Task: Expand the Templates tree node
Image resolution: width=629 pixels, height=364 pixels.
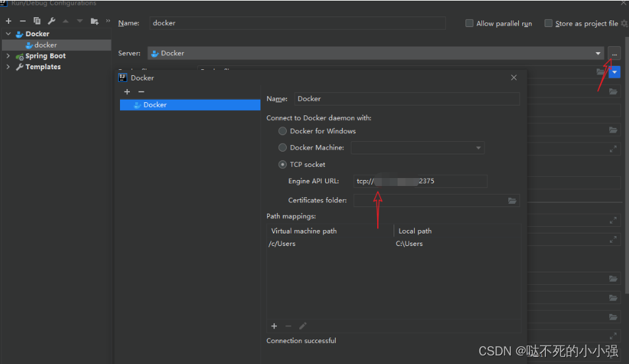Action: click(x=8, y=67)
